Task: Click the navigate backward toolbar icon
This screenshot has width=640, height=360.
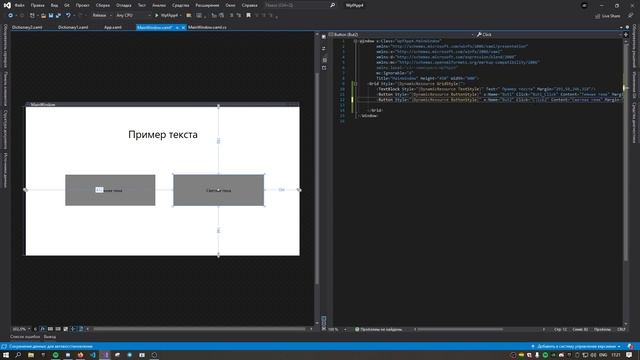Action: point(10,16)
